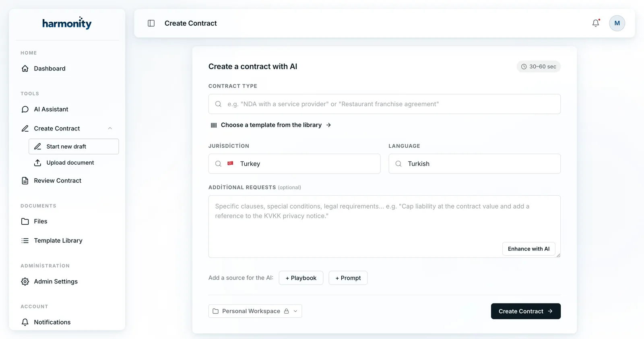Click the clock icon on 30–60 sec badge
This screenshot has height=339, width=644.
click(x=524, y=67)
